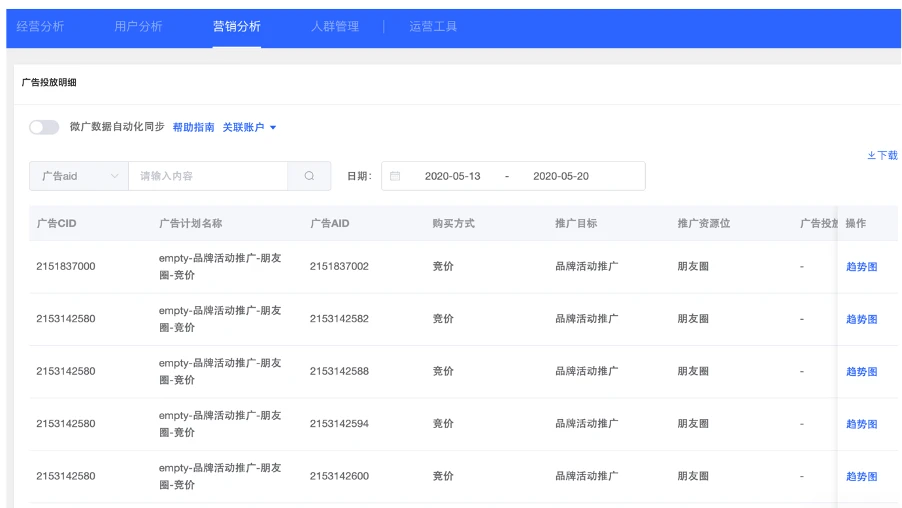Click the calendar icon in date field
Viewport: 902px width, 508px height.
point(395,176)
